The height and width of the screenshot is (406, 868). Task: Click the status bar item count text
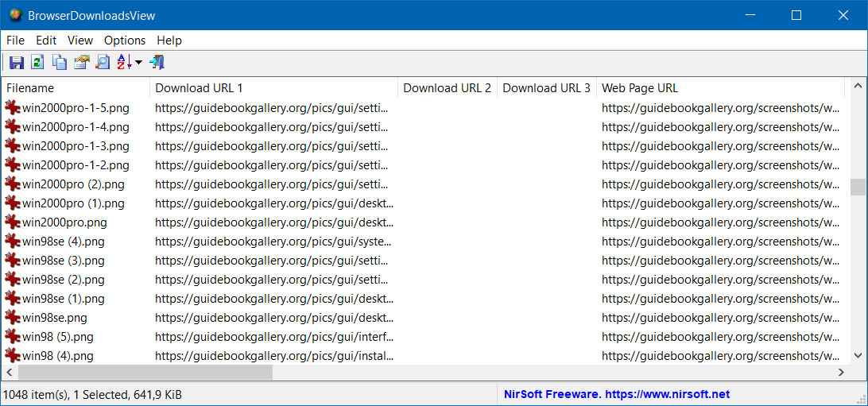coord(92,395)
